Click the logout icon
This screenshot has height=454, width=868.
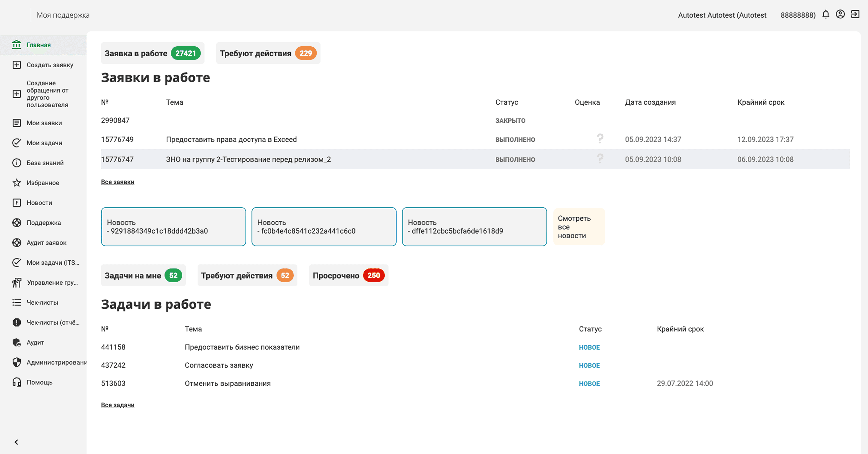[x=855, y=15]
